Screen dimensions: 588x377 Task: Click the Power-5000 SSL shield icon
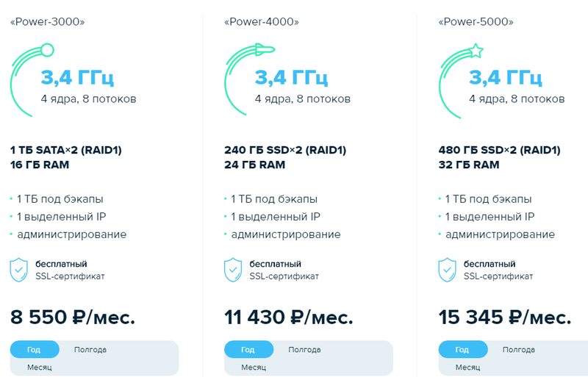pyautogui.click(x=448, y=270)
